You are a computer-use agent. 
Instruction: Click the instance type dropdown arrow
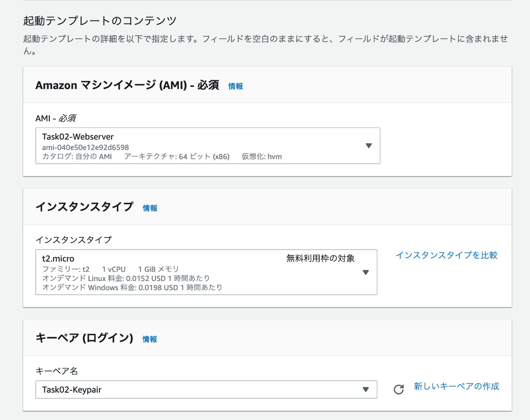(366, 272)
